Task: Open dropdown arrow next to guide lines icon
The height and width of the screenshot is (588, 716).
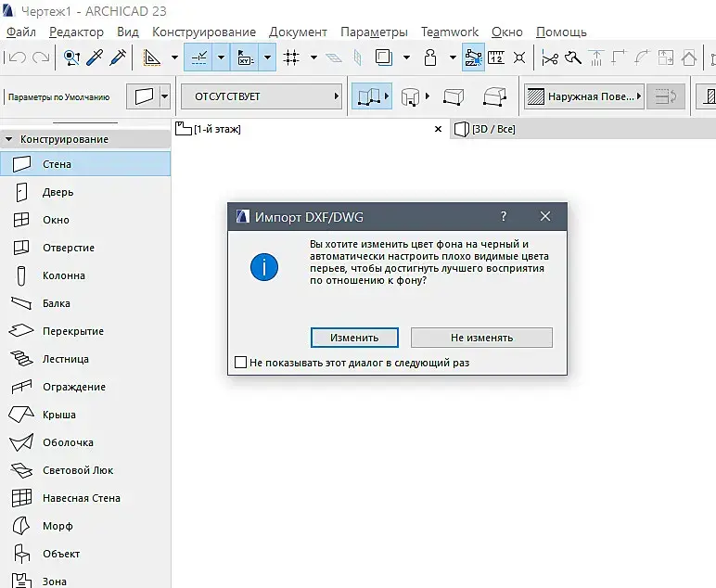Action: pyautogui.click(x=174, y=58)
